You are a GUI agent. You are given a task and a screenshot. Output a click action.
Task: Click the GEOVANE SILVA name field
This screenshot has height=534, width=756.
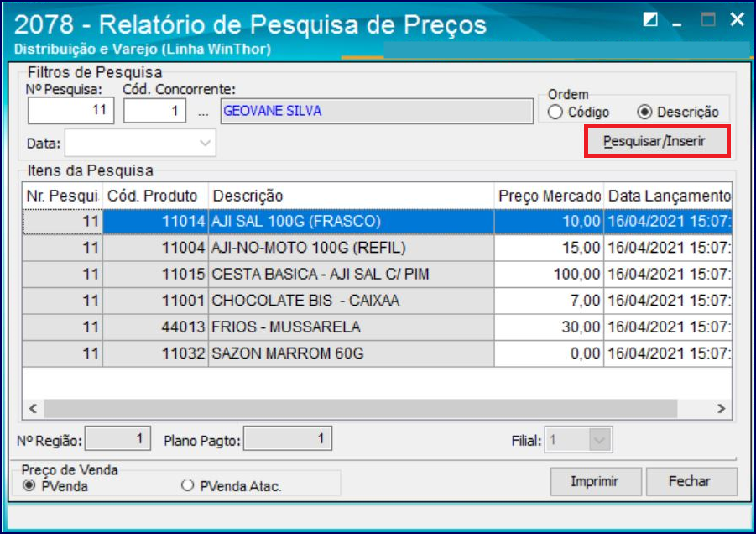pos(377,111)
